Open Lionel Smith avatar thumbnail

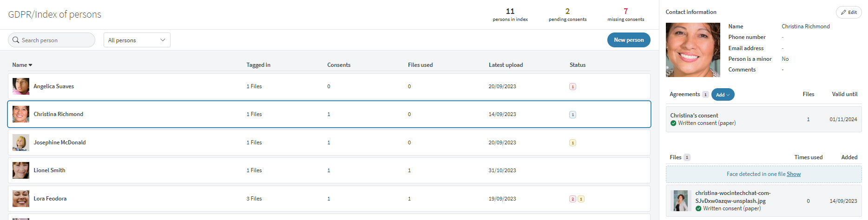(21, 170)
